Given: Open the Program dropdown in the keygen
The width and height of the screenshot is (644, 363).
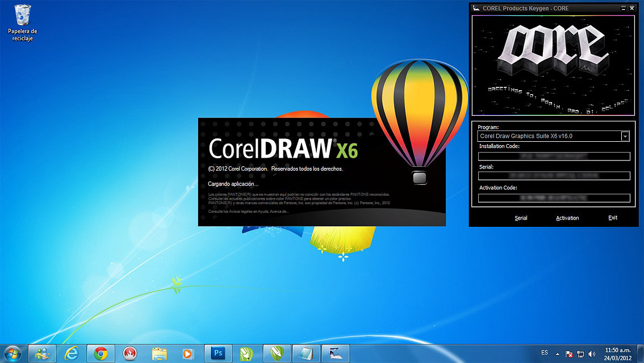Looking at the screenshot, I should [x=625, y=136].
